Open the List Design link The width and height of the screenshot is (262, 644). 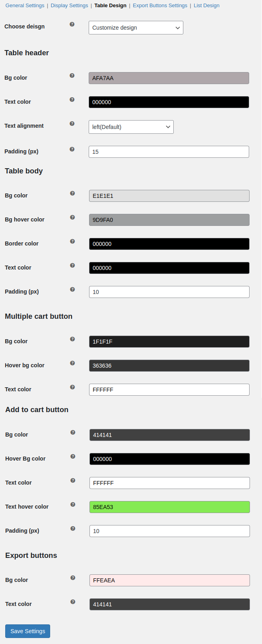click(206, 5)
